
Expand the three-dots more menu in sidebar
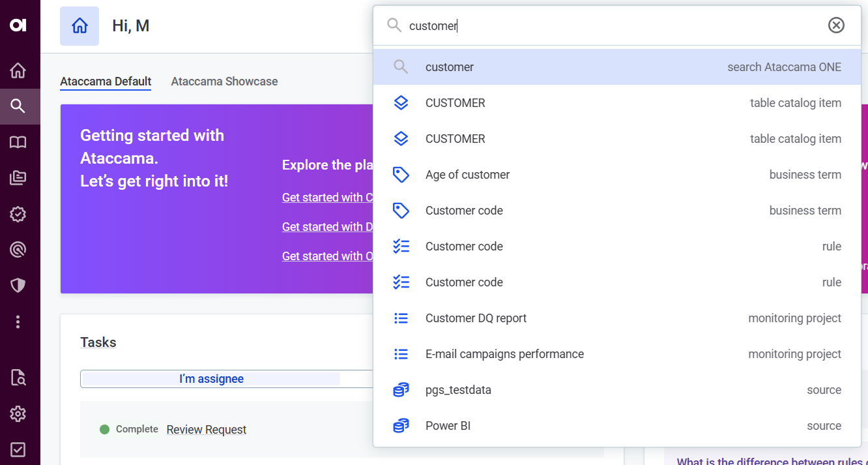[18, 322]
